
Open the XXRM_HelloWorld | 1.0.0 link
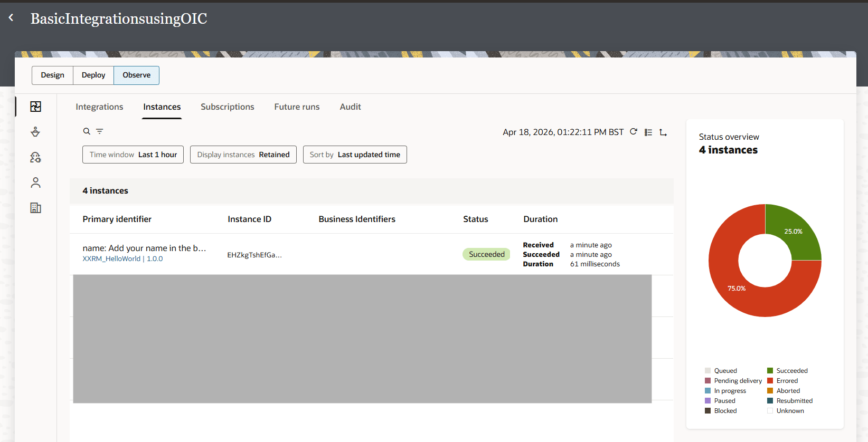(122, 259)
